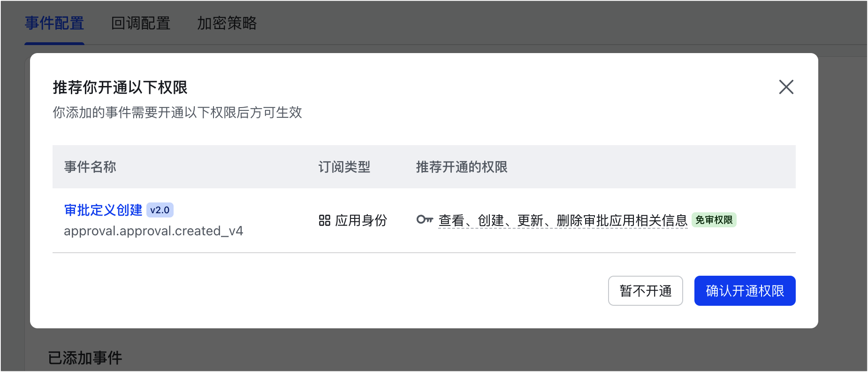Click the subtitle 你添加的事件需要开通以下权限后方可生效
Image resolution: width=868 pixels, height=372 pixels.
coord(177,112)
